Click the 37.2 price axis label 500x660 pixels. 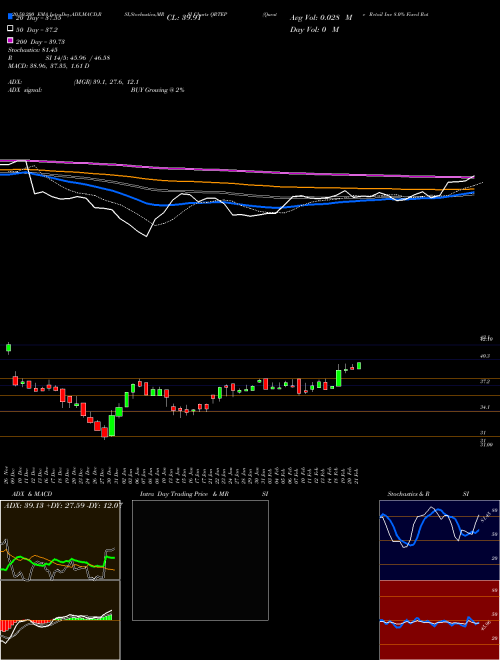[x=485, y=381]
